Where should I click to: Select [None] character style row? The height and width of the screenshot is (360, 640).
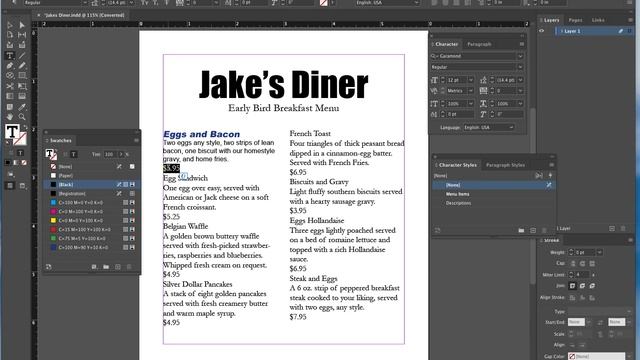pyautogui.click(x=493, y=185)
